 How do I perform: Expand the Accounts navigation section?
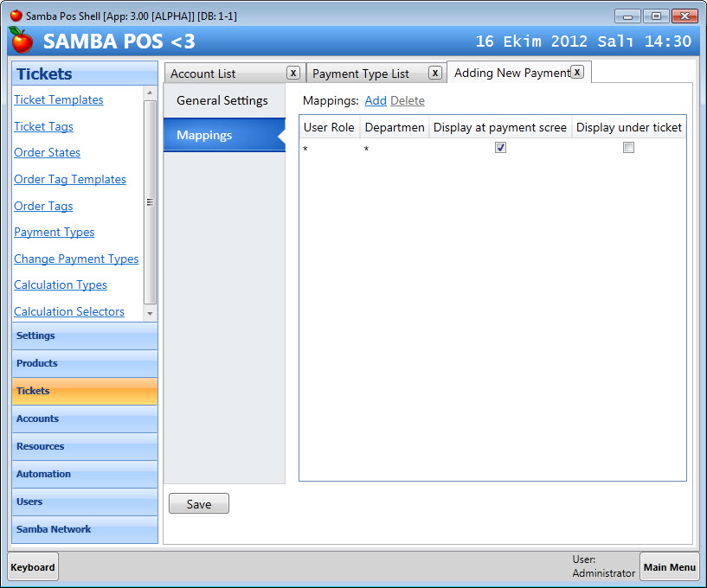point(85,419)
